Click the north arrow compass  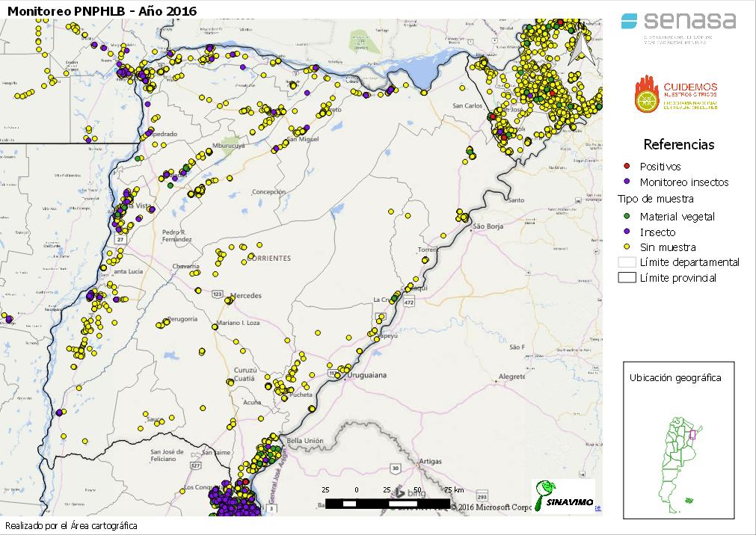point(580,43)
